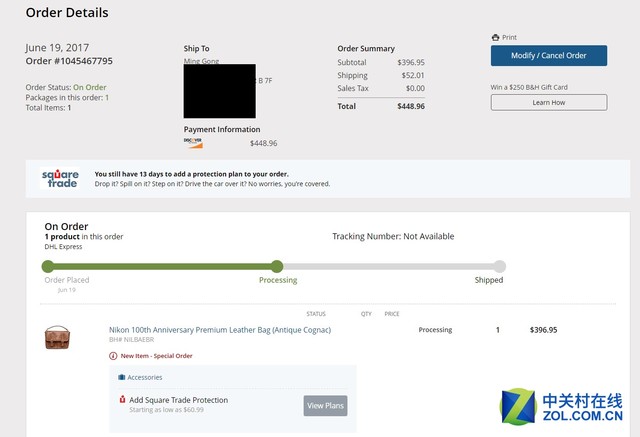This screenshot has width=640, height=437.
Task: Click Add Square Trade Protection label
Action: [x=178, y=400]
